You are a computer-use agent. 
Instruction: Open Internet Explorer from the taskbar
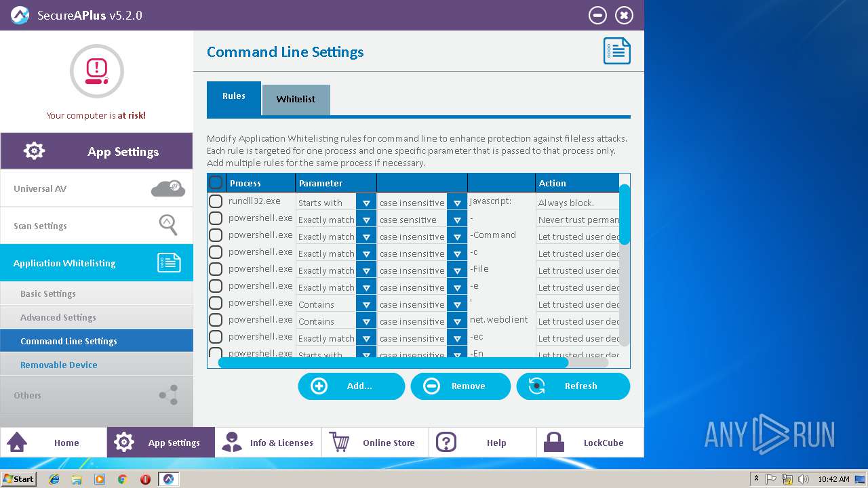point(54,479)
